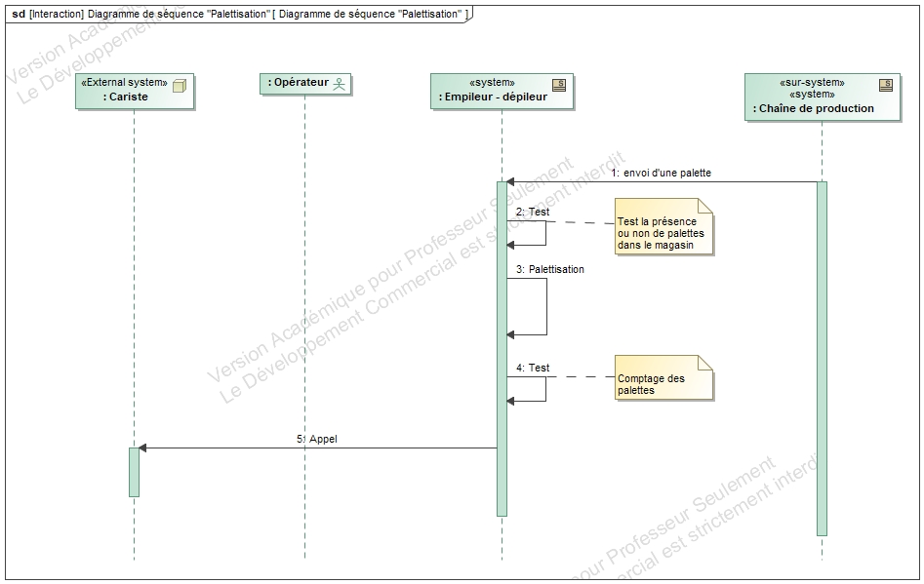The image size is (924, 584).
Task: Select the ': Opérateur' lifeline header
Action: point(305,84)
